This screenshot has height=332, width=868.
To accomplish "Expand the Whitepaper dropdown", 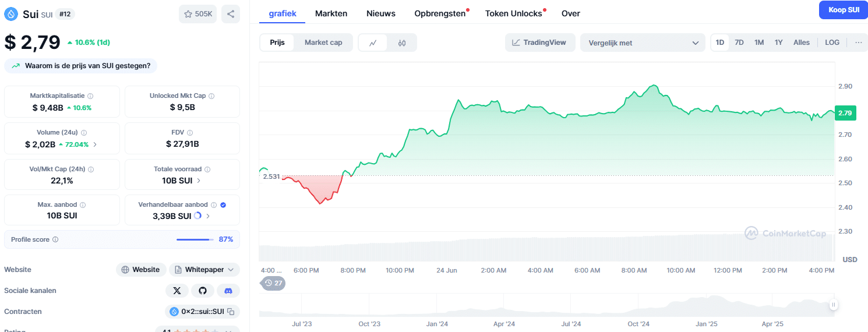I will 204,270.
